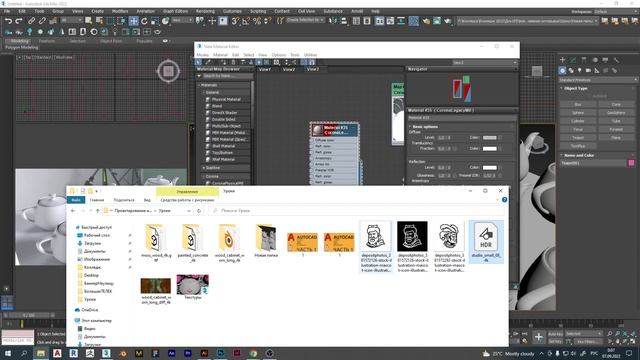Select the Lights category in Create panel

(580, 71)
